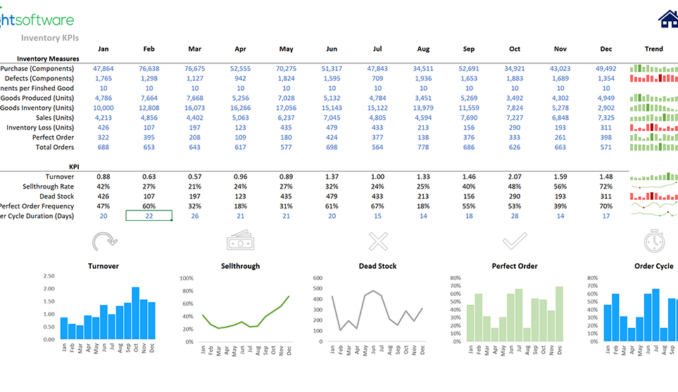The height and width of the screenshot is (392, 678).
Task: Select Sep Dead Stock value 156
Action: (x=469, y=196)
